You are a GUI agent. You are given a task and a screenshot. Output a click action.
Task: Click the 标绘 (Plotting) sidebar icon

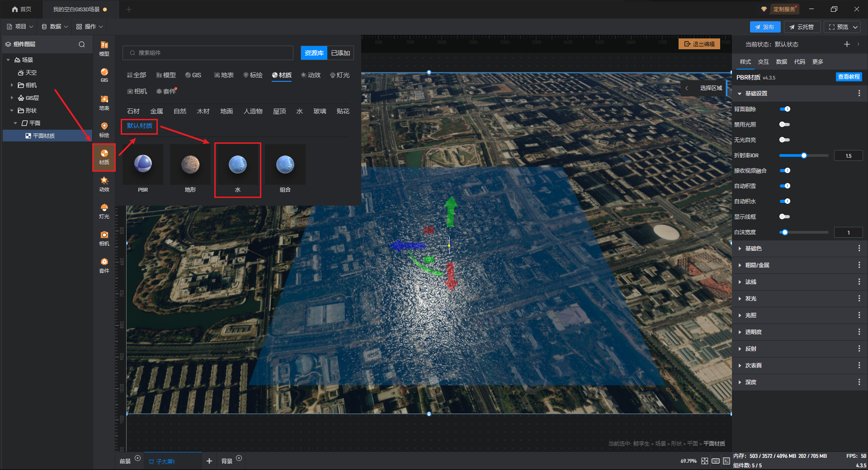(x=104, y=130)
